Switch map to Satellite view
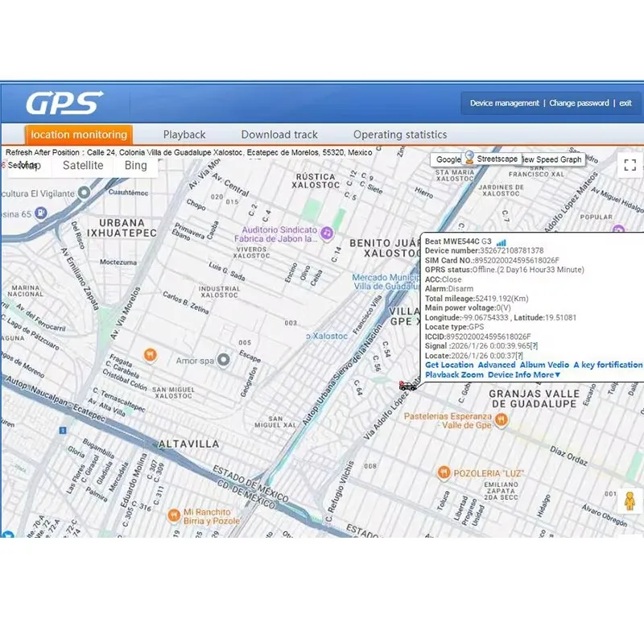 point(83,165)
